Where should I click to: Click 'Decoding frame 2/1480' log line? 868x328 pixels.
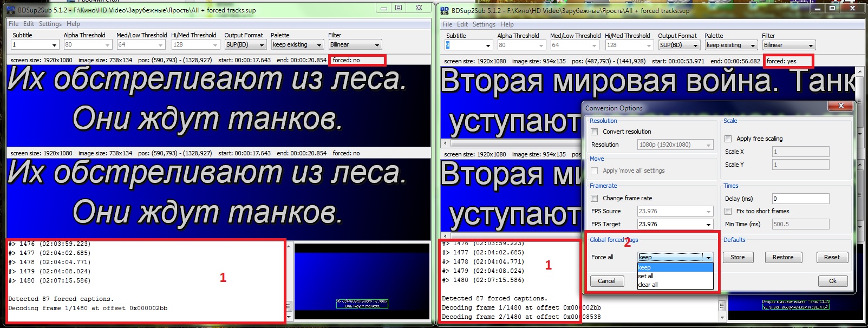pos(521,317)
